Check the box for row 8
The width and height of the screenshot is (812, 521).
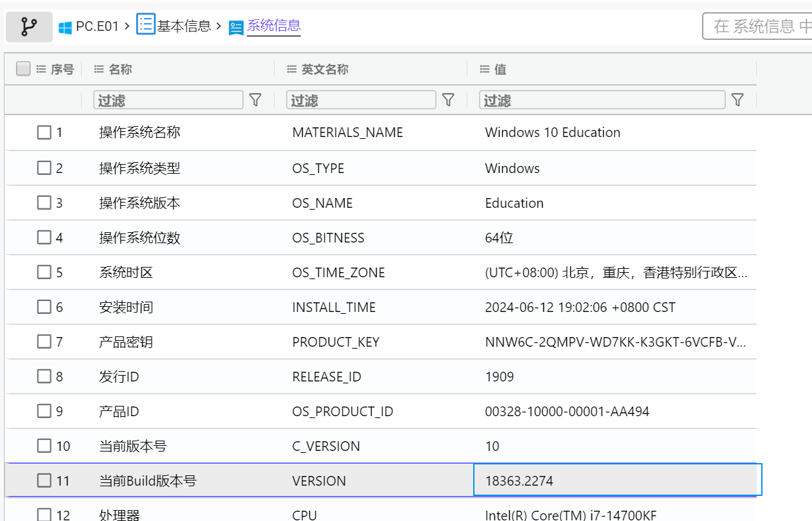44,376
